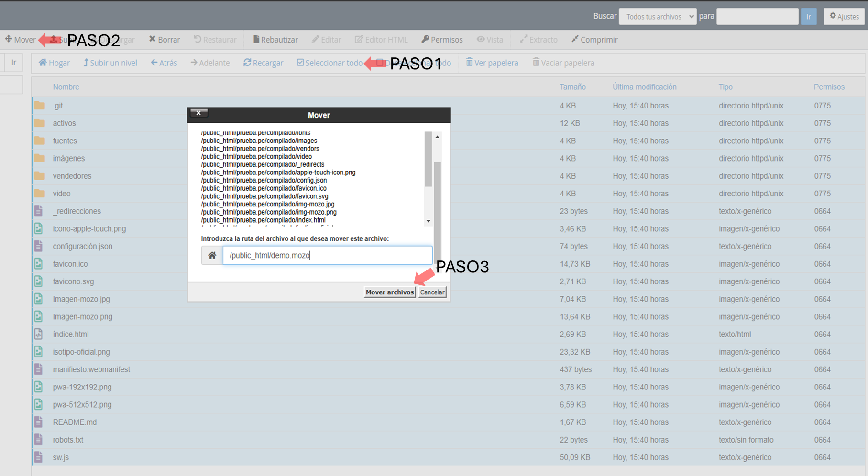Image resolution: width=868 pixels, height=476 pixels.
Task: Click the Extracto toolbar icon
Action: [538, 39]
